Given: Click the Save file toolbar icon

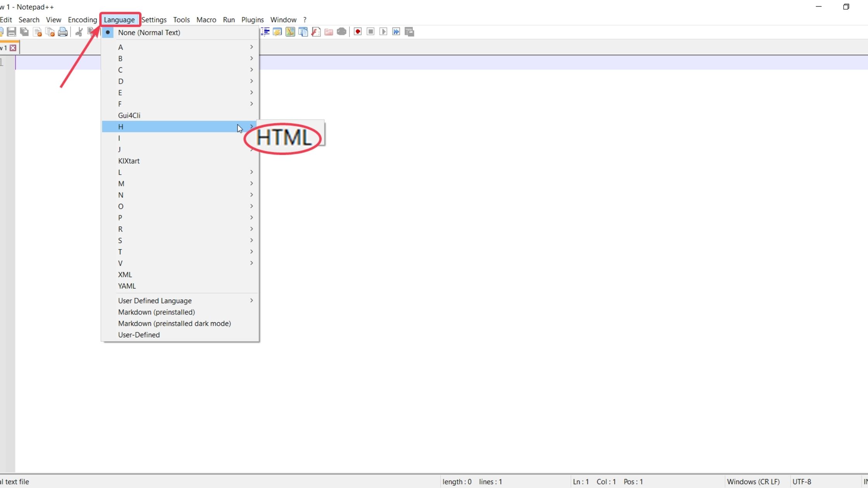Looking at the screenshot, I should 11,32.
